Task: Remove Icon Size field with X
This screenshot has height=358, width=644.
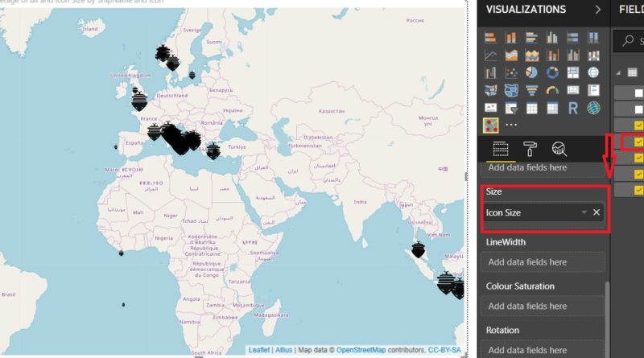Action: (597, 212)
